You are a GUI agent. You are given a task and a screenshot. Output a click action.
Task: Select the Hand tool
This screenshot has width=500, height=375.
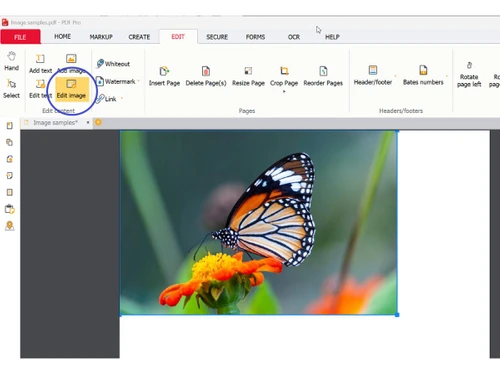[x=11, y=61]
